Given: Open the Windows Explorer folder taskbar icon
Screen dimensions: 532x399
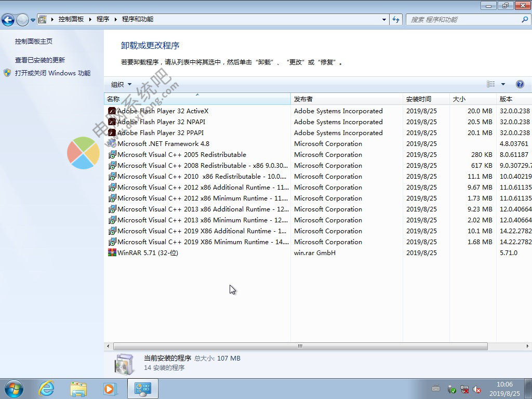Looking at the screenshot, I should point(78,388).
